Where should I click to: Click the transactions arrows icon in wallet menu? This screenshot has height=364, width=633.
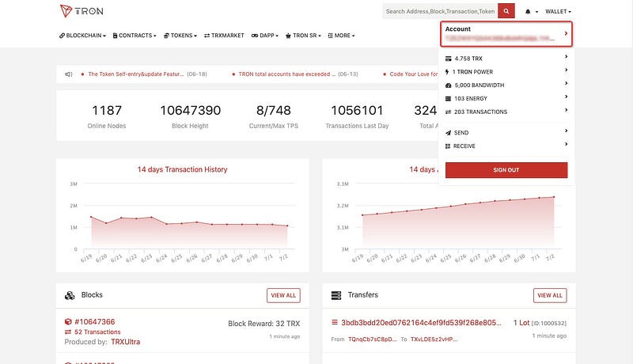[448, 112]
